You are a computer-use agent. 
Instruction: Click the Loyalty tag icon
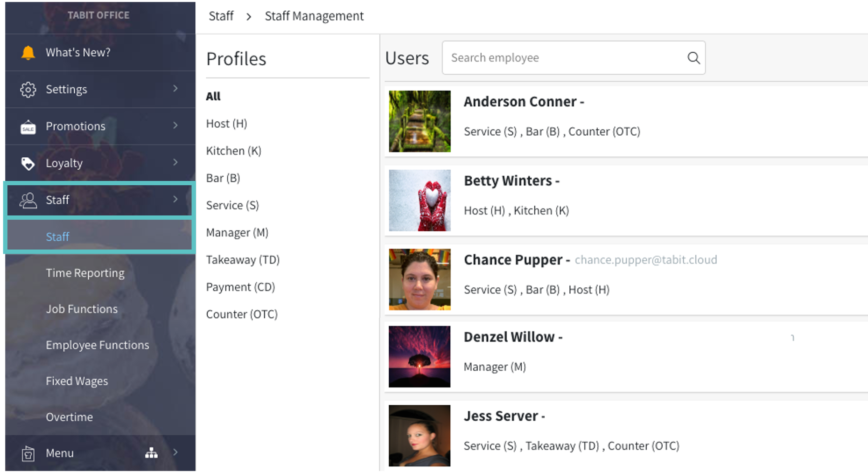pyautogui.click(x=28, y=163)
